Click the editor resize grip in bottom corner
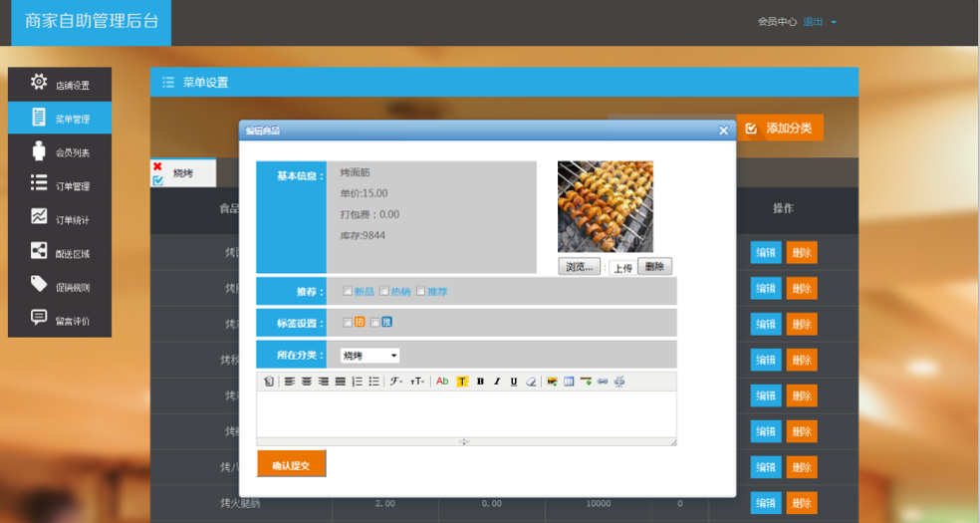 [673, 442]
